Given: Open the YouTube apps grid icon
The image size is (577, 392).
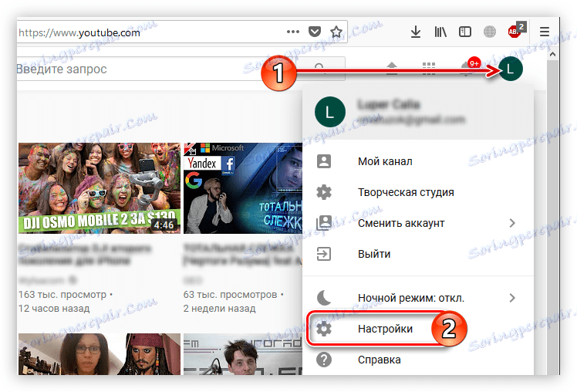Looking at the screenshot, I should click(x=429, y=69).
